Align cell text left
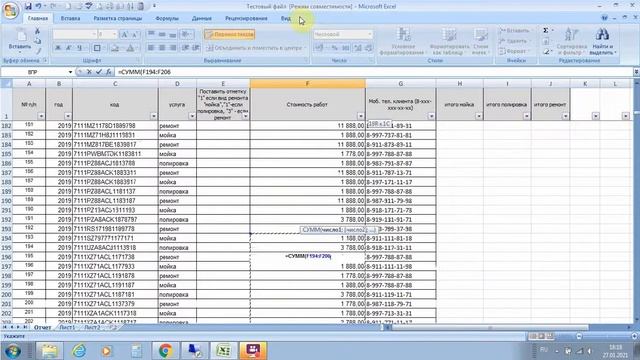 [151, 48]
